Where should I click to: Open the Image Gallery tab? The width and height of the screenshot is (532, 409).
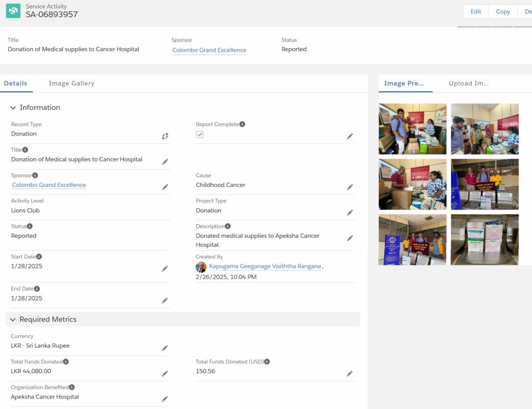72,84
